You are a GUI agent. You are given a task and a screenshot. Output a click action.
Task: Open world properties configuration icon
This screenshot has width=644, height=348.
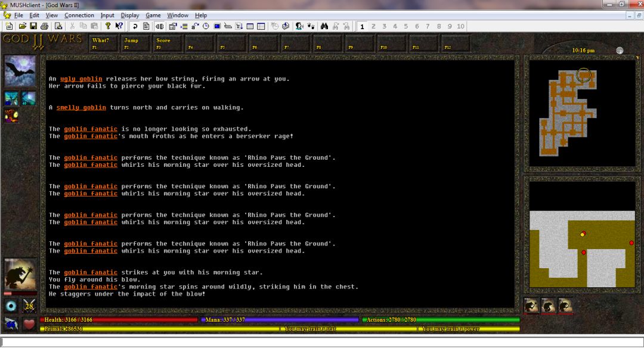[172, 26]
